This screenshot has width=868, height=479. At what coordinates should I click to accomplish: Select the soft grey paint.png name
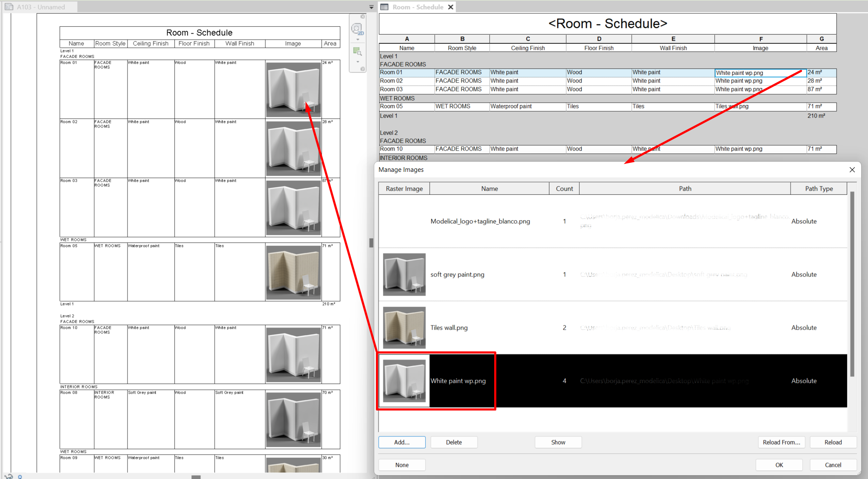click(457, 274)
